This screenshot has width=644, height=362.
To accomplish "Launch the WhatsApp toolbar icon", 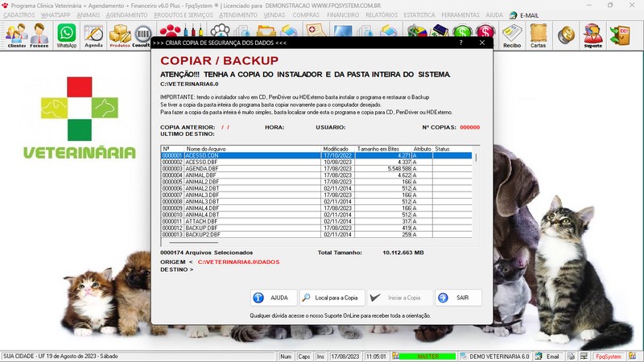I will coord(66,35).
